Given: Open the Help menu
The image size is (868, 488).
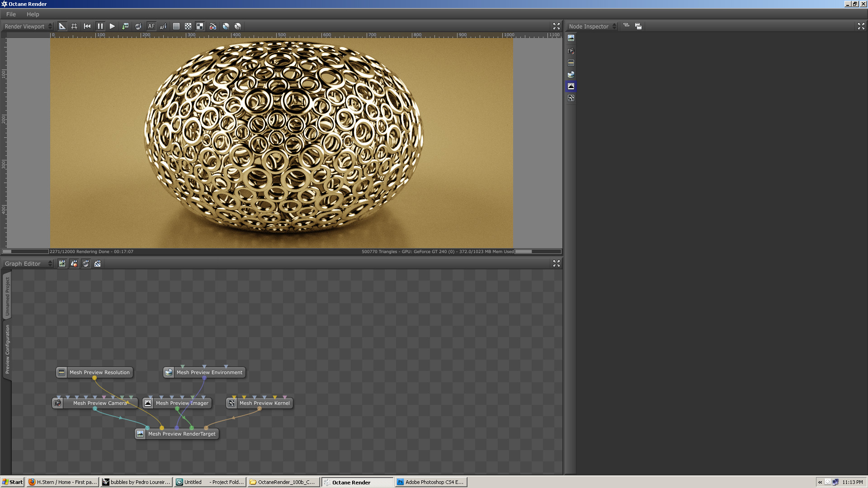Looking at the screenshot, I should pos(33,14).
